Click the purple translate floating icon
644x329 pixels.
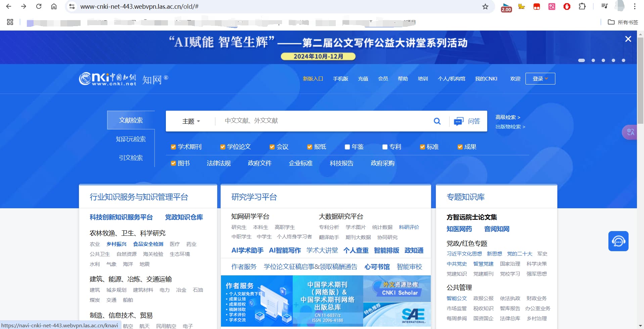630,132
